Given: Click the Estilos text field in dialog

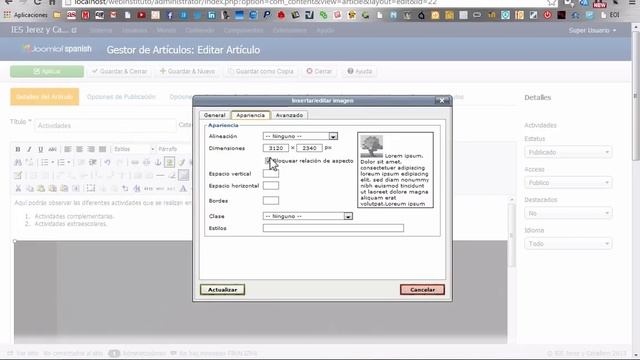Looking at the screenshot, I should 333,228.
